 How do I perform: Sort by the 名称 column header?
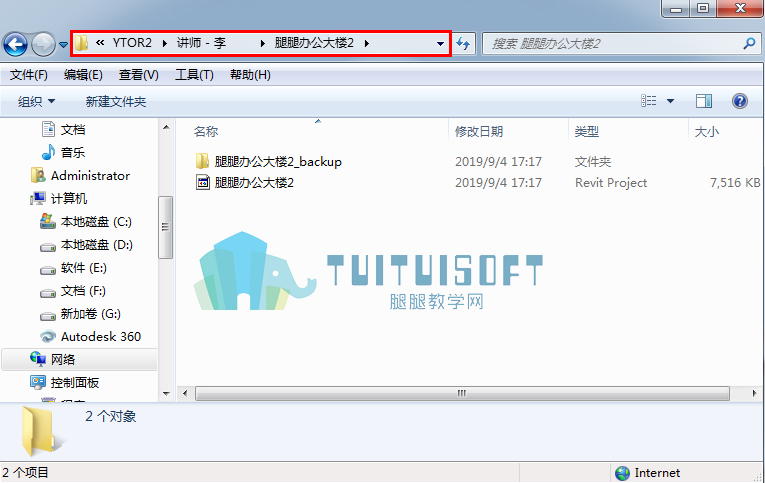206,131
